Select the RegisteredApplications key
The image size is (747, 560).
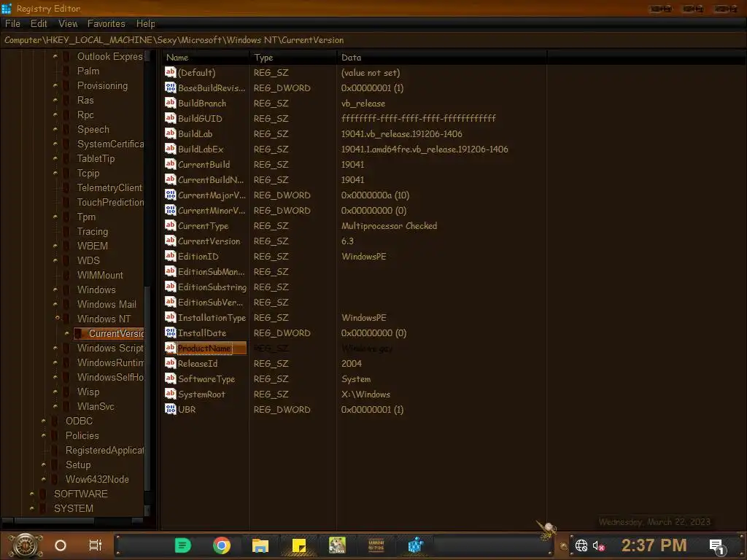tap(104, 450)
